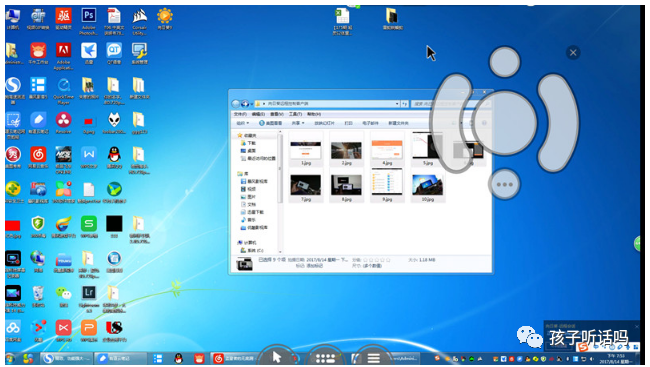Click the Explorer Back navigation button
650x367 pixels.
[236, 104]
